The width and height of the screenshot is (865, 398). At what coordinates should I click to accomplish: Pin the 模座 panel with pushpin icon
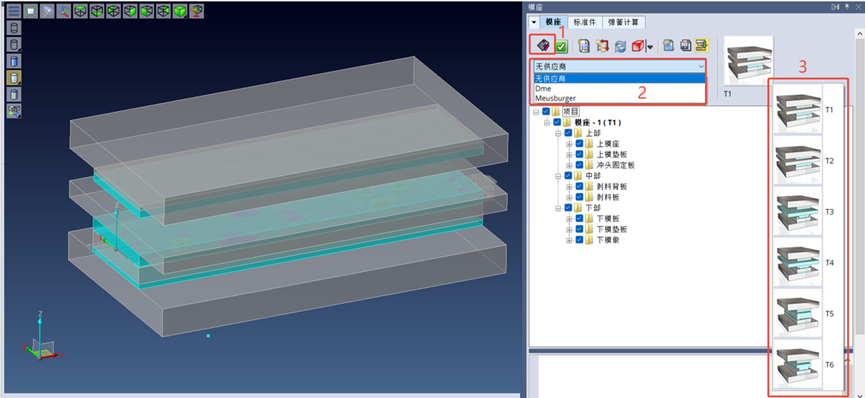pos(847,7)
